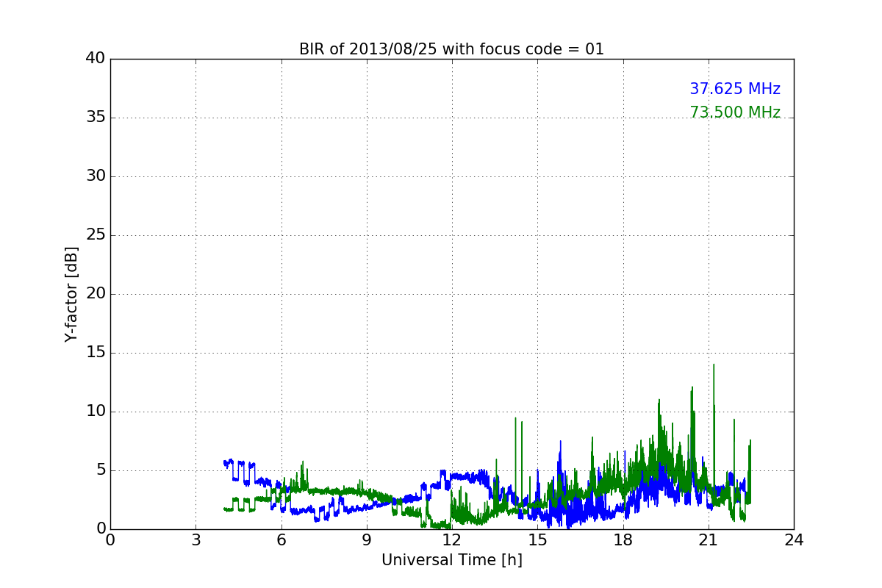
Task: Click the x-axis tick label 6
Action: [x=281, y=540]
